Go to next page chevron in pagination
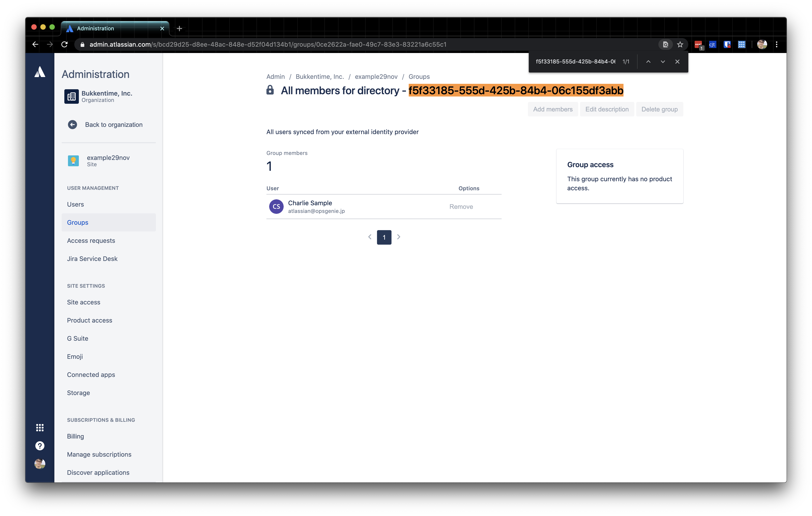The image size is (812, 516). tap(399, 237)
